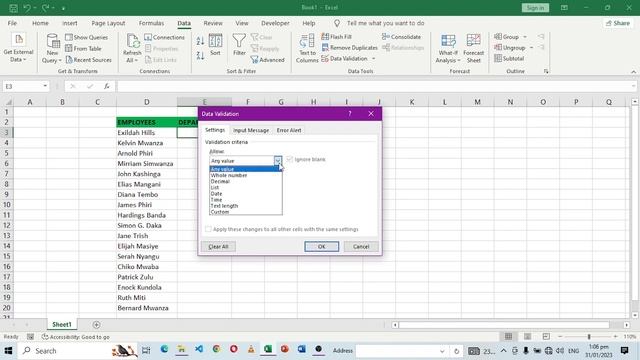Click Tell me what you want search
The width and height of the screenshot is (640, 360).
tap(385, 23)
